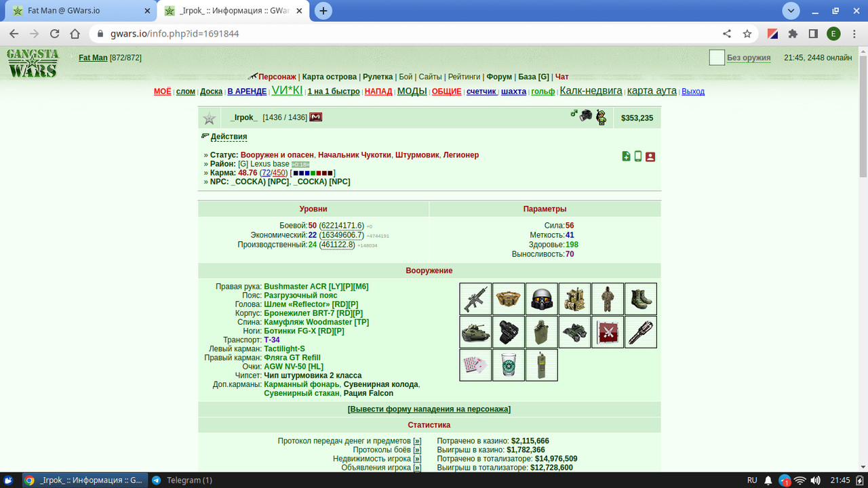Open a new browser tab
The image size is (868, 488).
coord(323,11)
